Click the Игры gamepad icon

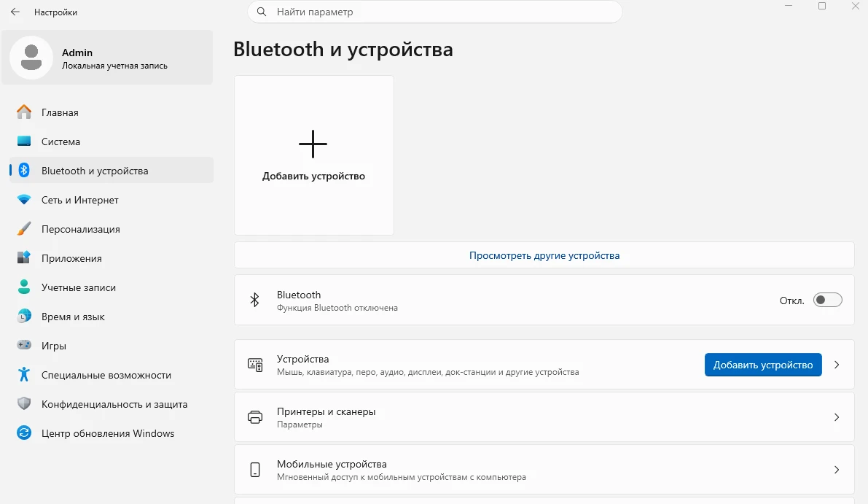tap(24, 345)
